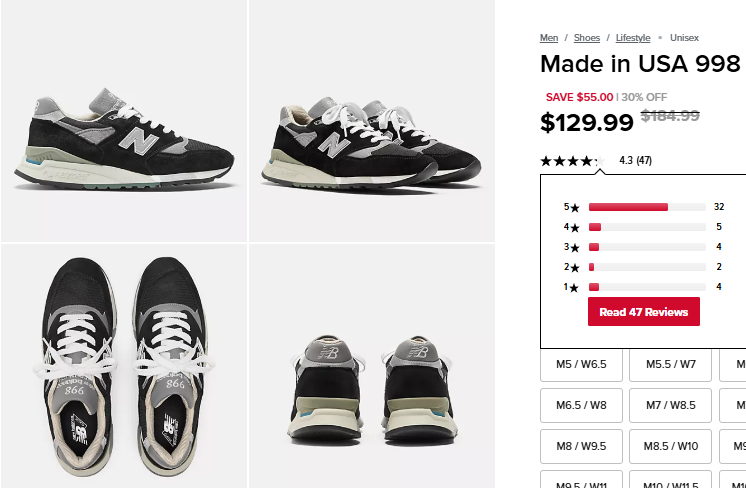Click the Made in USA 998 title

coord(640,65)
